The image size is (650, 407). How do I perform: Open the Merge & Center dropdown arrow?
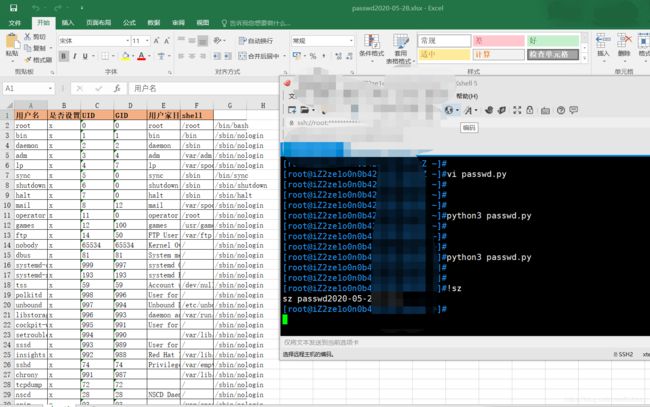click(x=284, y=56)
